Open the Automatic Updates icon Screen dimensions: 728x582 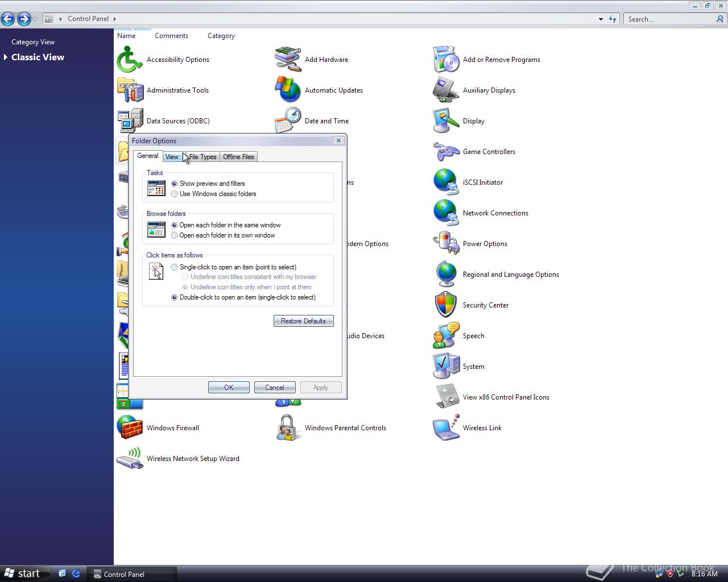point(288,90)
